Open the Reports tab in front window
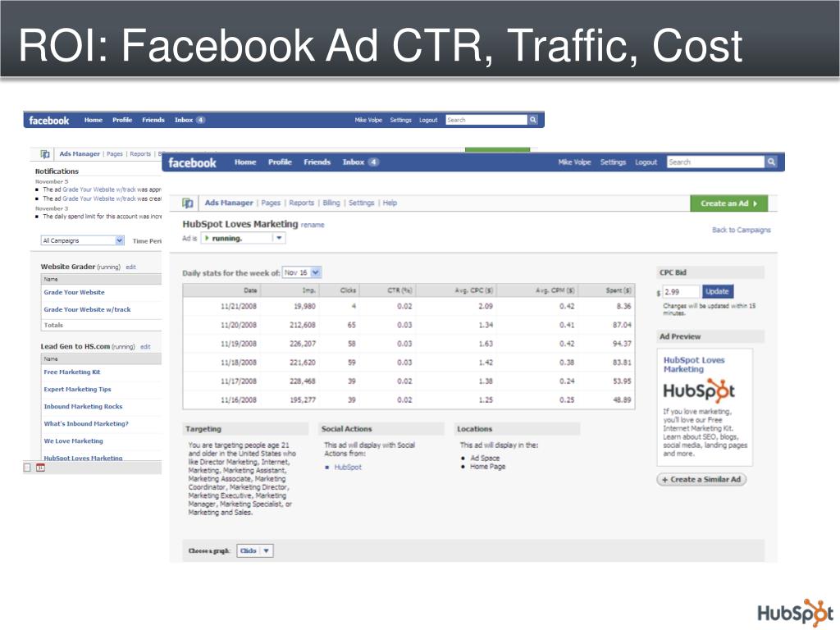 point(302,203)
